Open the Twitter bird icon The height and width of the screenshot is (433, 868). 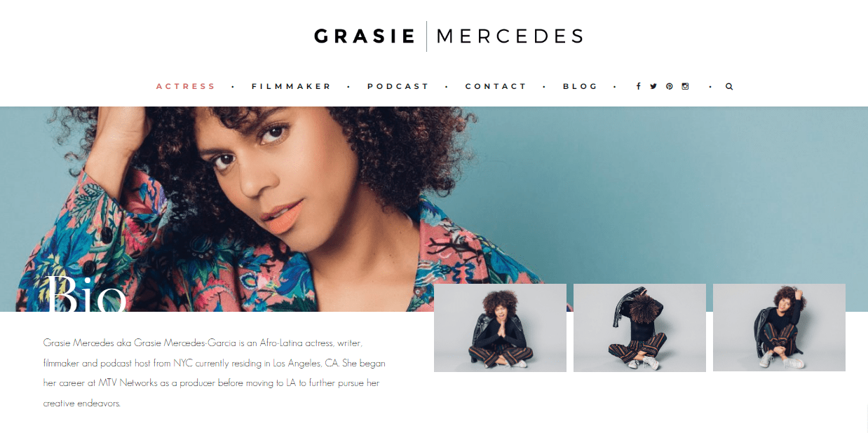(653, 86)
